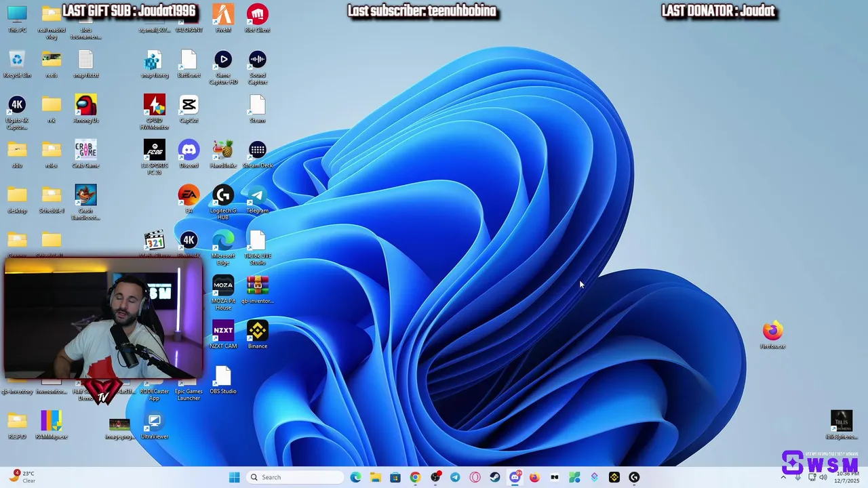Image resolution: width=868 pixels, height=488 pixels.
Task: Select the snap fix.txt file
Action: click(85, 64)
